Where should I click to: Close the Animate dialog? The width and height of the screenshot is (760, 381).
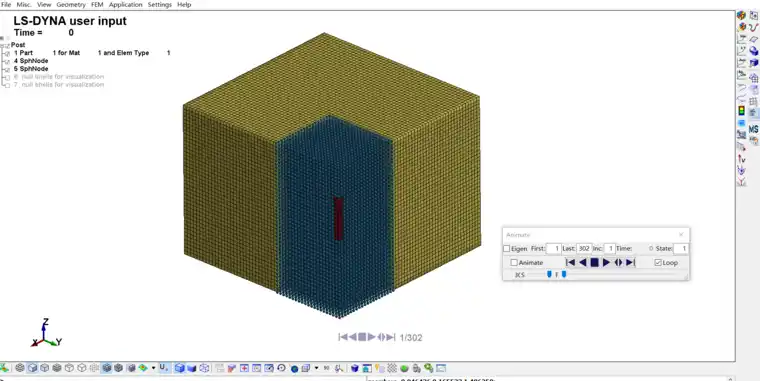tap(681, 235)
